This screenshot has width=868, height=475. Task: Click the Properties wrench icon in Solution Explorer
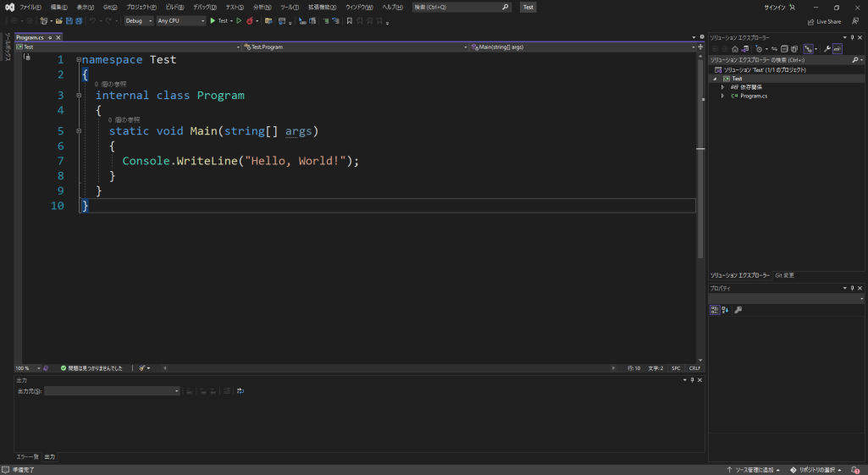(x=827, y=49)
